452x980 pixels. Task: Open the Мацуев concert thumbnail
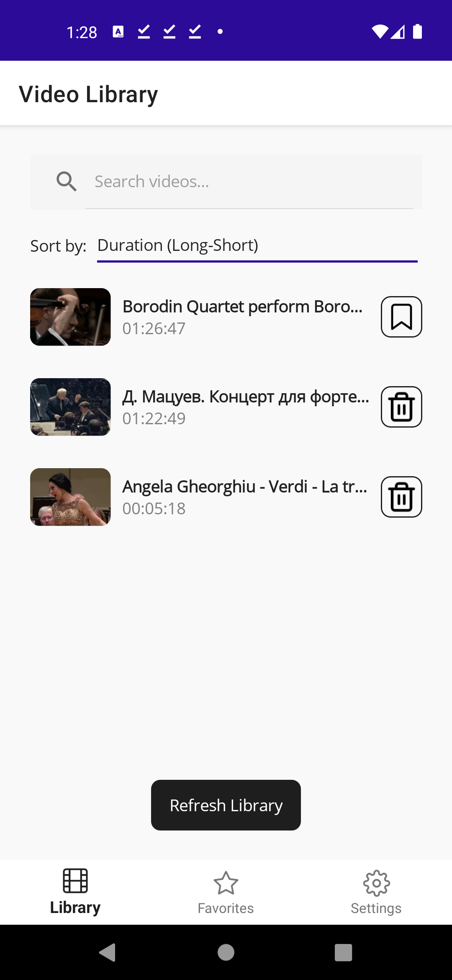tap(70, 407)
